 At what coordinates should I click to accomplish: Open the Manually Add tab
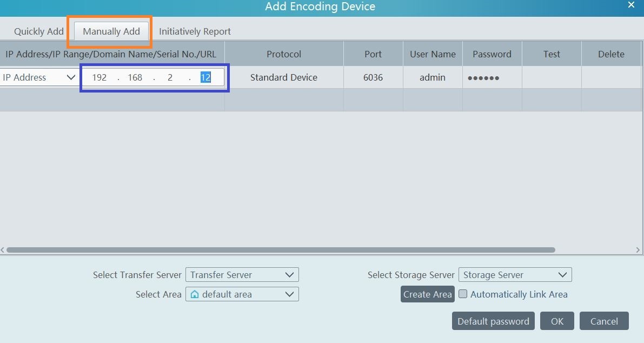point(110,31)
